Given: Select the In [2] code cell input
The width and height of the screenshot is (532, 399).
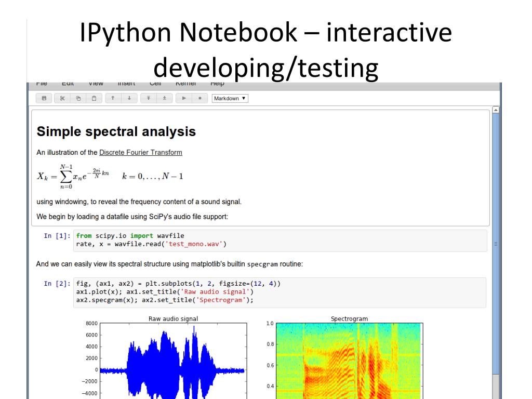Looking at the screenshot, I should coord(280,292).
